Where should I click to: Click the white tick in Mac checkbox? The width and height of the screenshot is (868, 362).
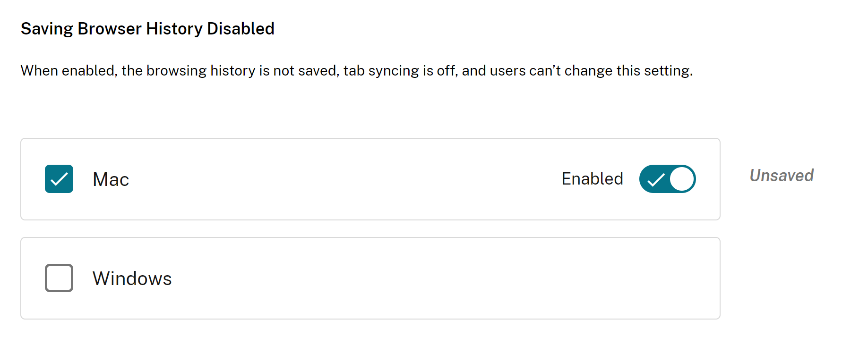coord(59,179)
